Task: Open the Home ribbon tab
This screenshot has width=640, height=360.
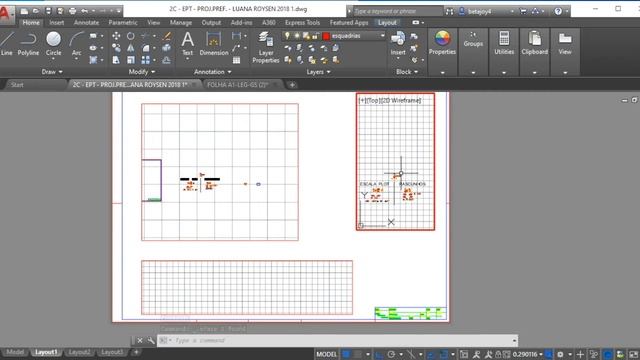Action: [31, 23]
